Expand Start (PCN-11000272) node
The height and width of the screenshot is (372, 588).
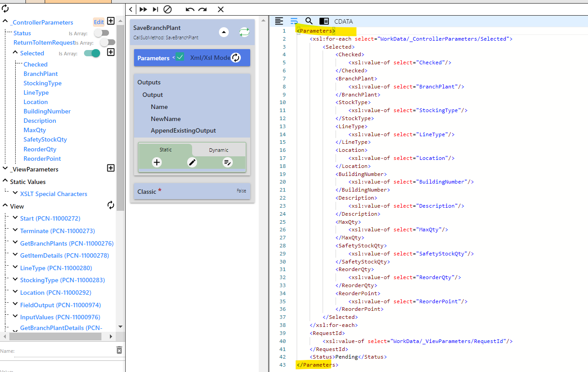coord(16,217)
